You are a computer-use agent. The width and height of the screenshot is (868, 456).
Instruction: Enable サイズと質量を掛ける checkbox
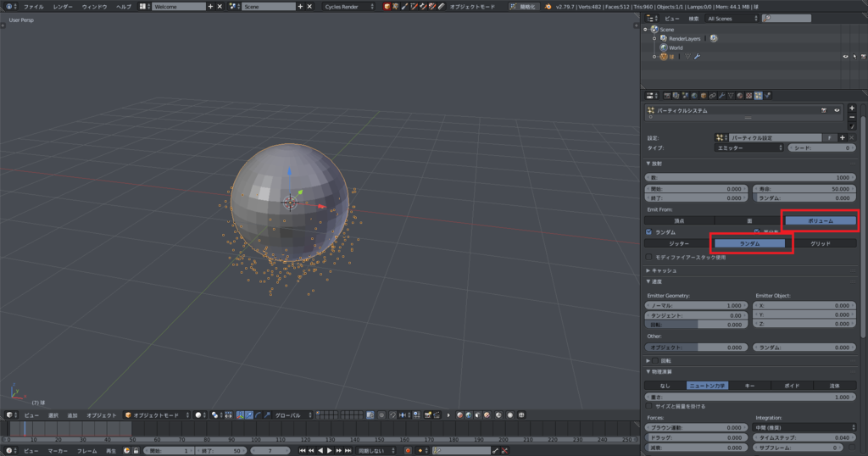(648, 406)
